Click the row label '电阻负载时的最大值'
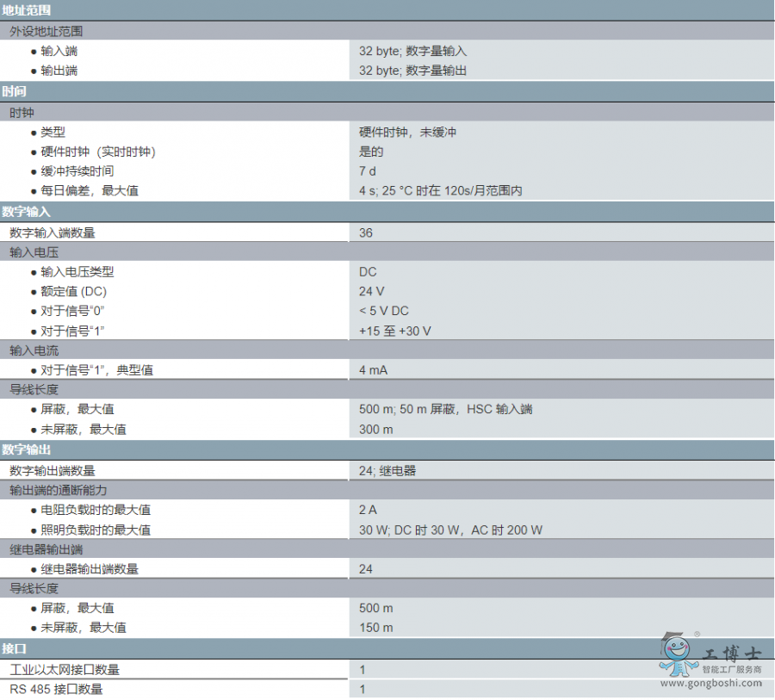The height and width of the screenshot is (700, 775). click(96, 511)
